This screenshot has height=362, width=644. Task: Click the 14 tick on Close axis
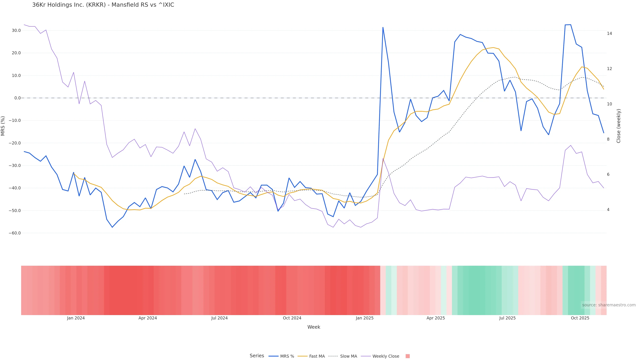pyautogui.click(x=609, y=34)
